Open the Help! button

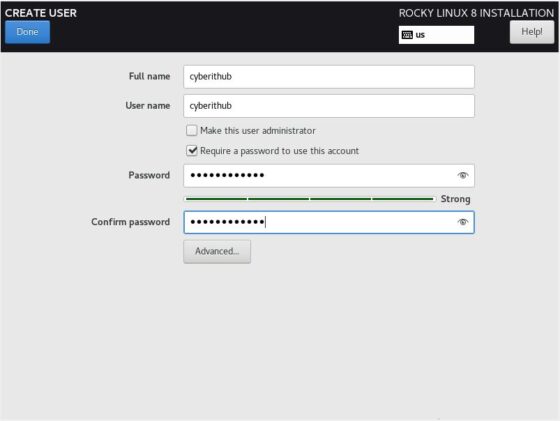click(x=531, y=32)
